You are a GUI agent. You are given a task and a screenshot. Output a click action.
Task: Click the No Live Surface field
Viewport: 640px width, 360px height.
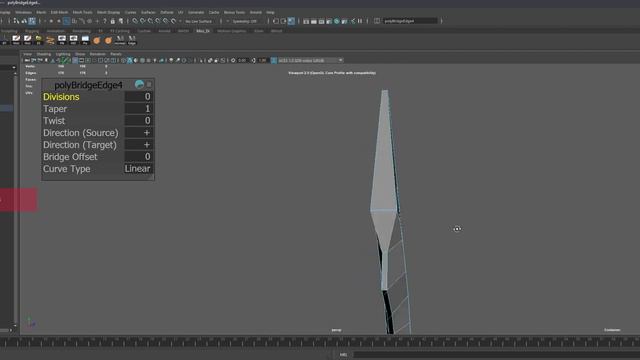tap(199, 21)
